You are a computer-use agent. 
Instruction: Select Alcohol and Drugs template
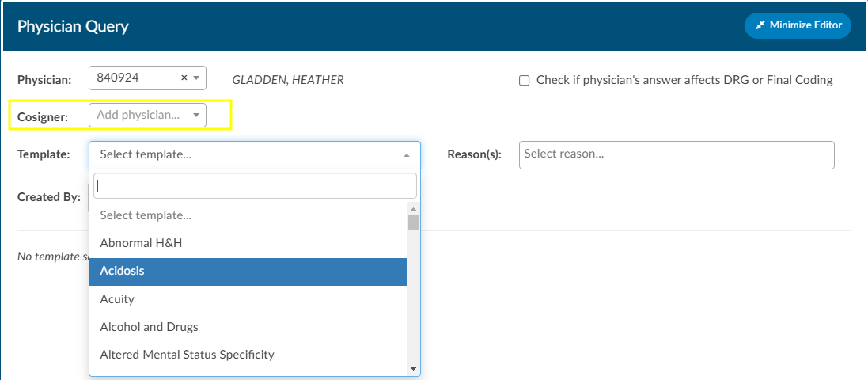pos(248,327)
